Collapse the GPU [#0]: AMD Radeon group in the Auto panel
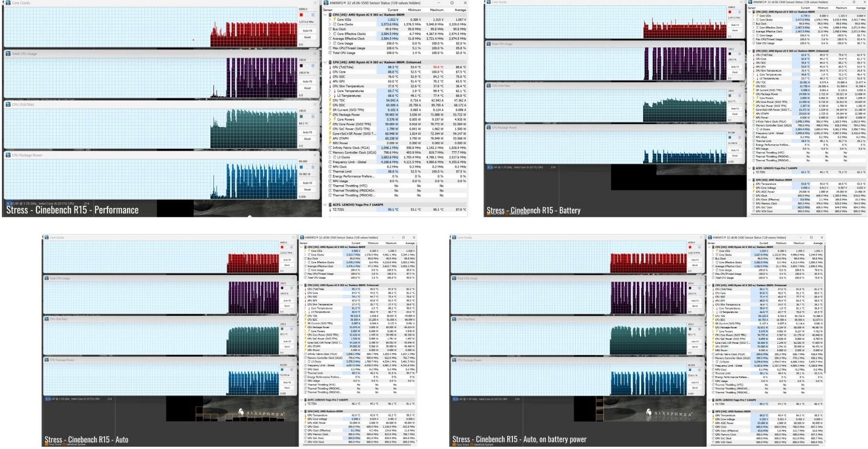 pyautogui.click(x=301, y=411)
